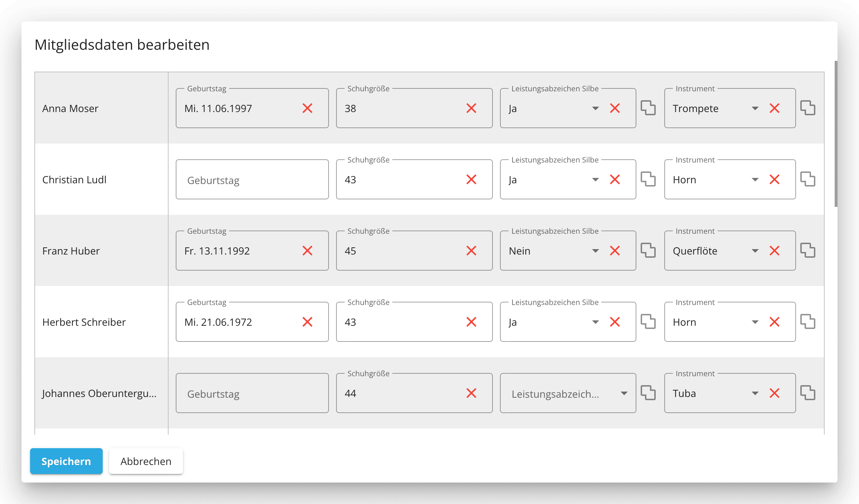This screenshot has width=859, height=504.
Task: Click the Speichern button
Action: pos(66,461)
